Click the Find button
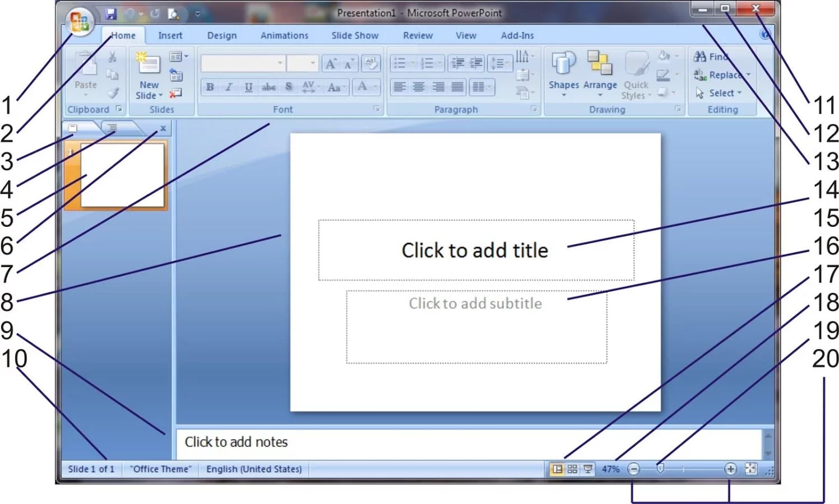839x504 pixels. tap(711, 57)
